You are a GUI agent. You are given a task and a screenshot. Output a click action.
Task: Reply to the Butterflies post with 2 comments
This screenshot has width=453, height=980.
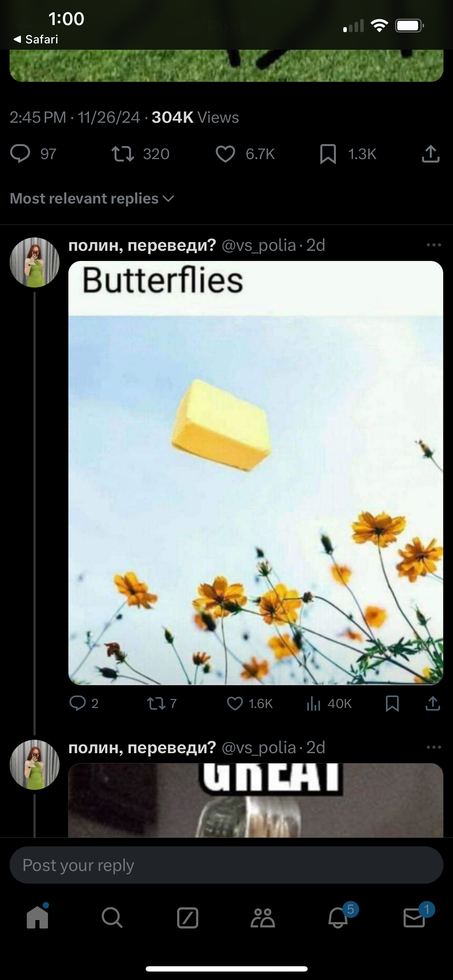click(x=78, y=703)
